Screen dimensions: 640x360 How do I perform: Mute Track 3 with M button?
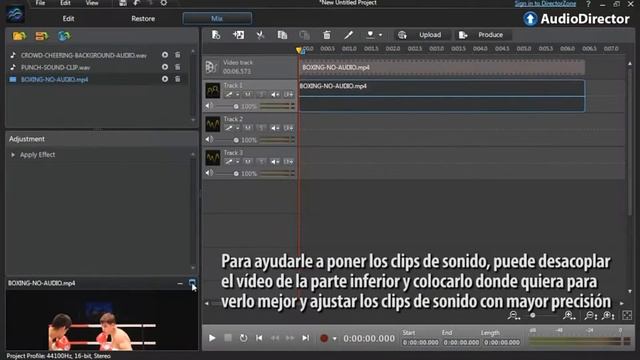pos(248,161)
